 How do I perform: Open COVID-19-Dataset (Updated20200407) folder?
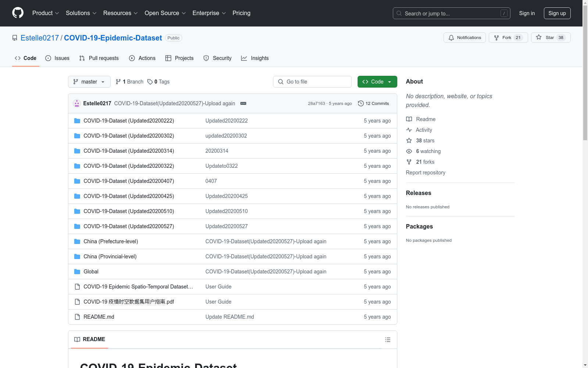click(x=129, y=181)
